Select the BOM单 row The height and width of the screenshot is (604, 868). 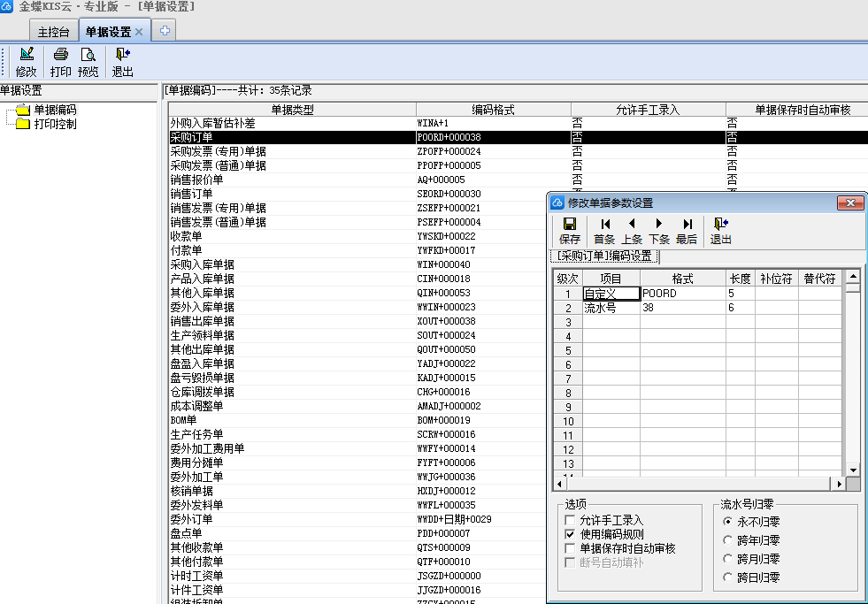[357, 420]
